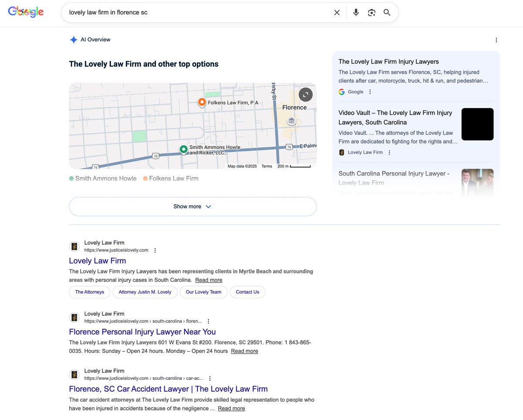Open Florence, SC Car Accident Lawyer result
The height and width of the screenshot is (420, 523).
click(x=168, y=389)
